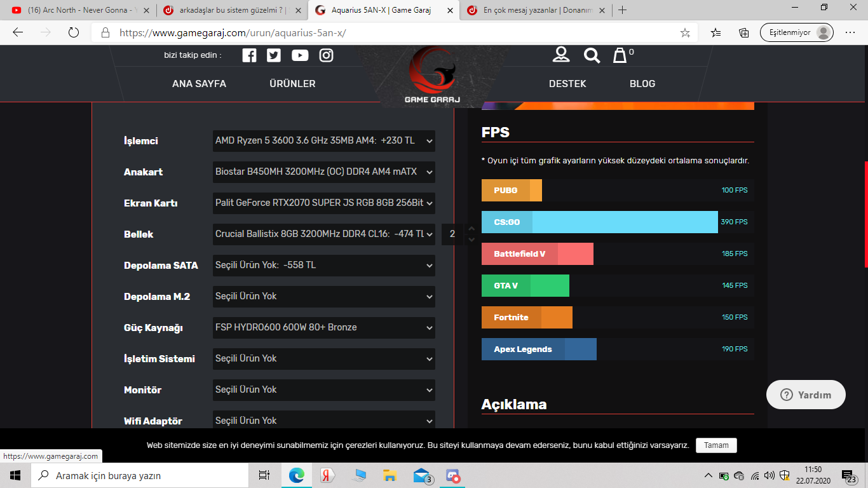The width and height of the screenshot is (868, 488).
Task: Expand the Depolama M.2 dropdown
Action: 324,296
